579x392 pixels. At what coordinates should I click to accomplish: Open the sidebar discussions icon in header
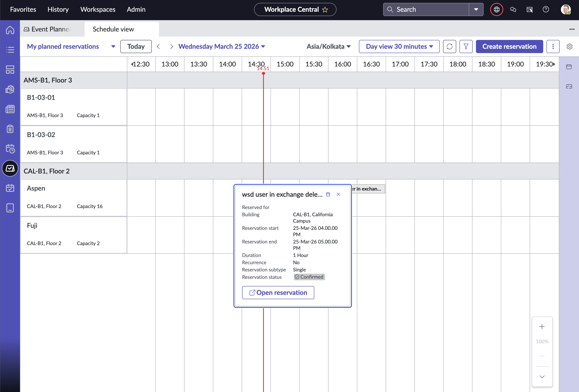(529, 9)
